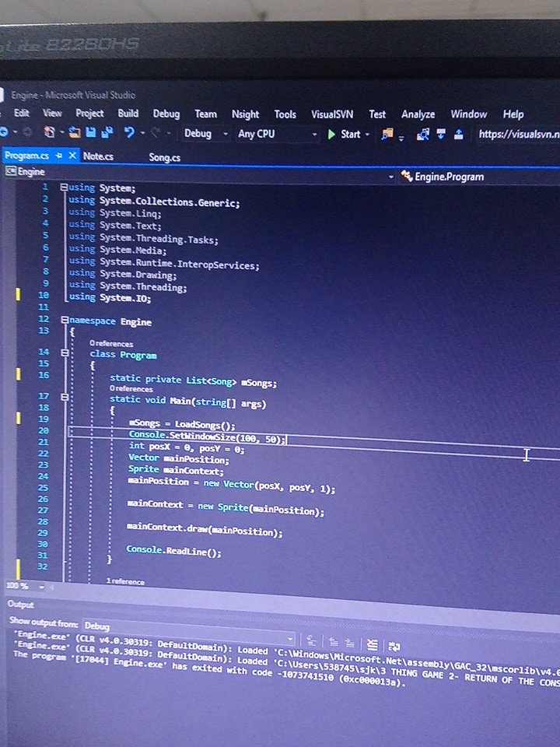Open the Debug solution configuration dropdown

[205, 134]
